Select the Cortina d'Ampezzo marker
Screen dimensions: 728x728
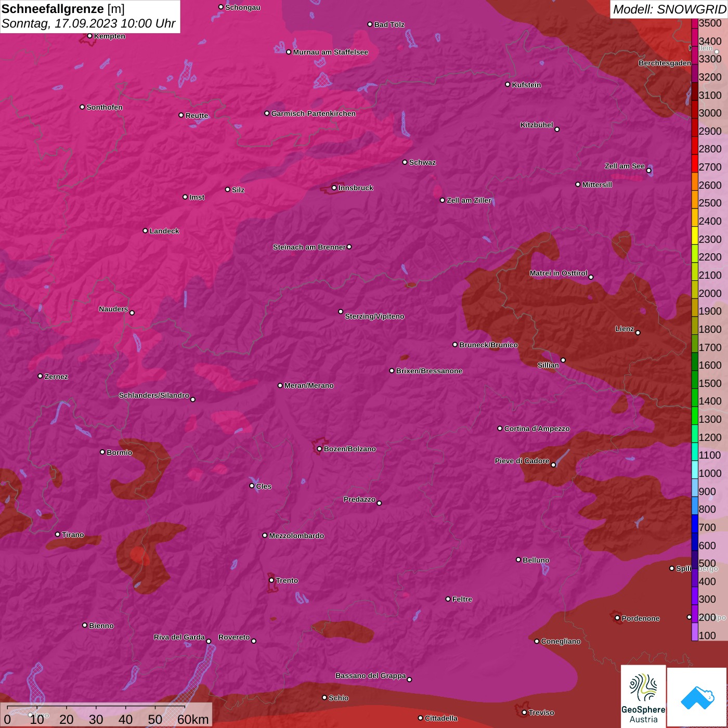[500, 428]
